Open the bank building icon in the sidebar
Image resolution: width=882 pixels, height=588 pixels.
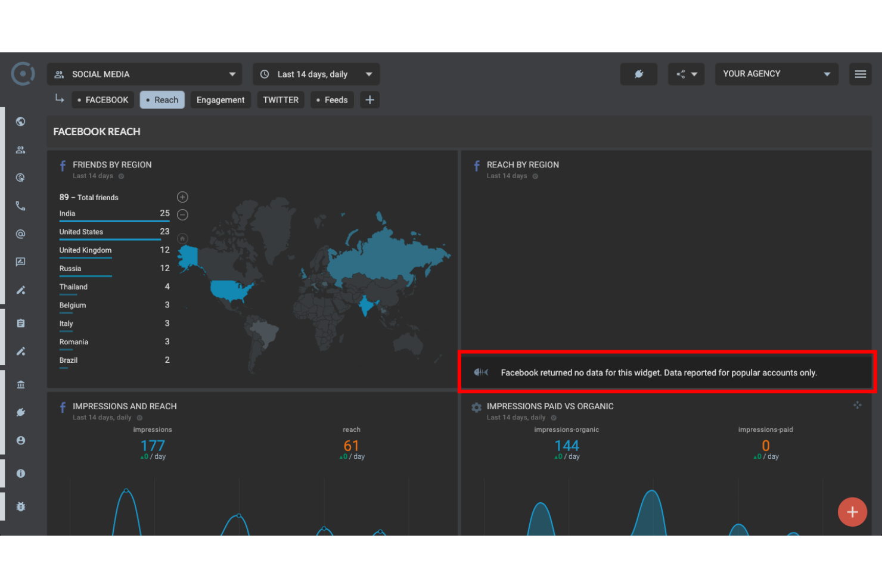click(21, 384)
